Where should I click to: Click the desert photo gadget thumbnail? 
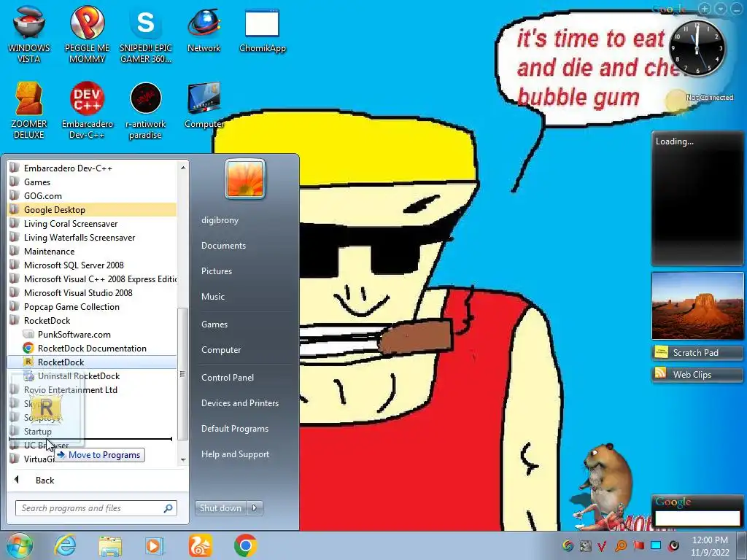697,306
